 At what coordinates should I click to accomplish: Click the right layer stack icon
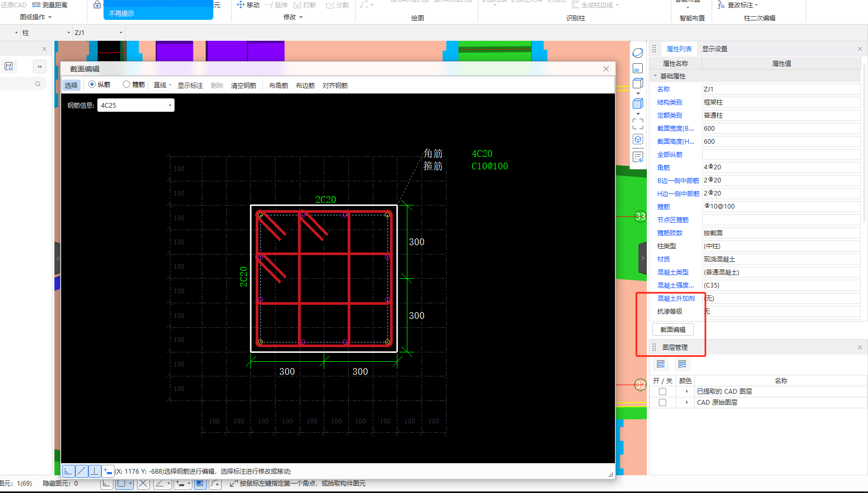coord(682,364)
